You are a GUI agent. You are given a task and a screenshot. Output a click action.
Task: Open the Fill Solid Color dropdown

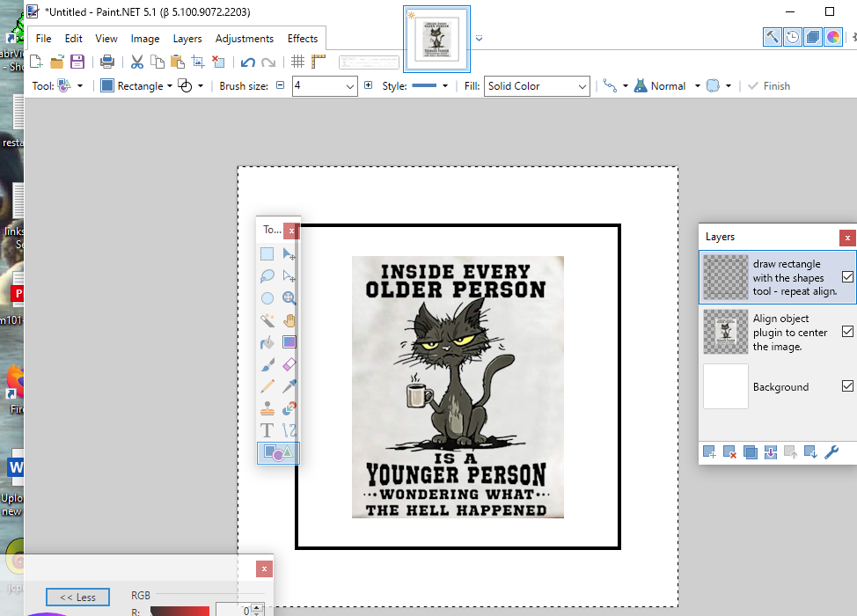[537, 86]
